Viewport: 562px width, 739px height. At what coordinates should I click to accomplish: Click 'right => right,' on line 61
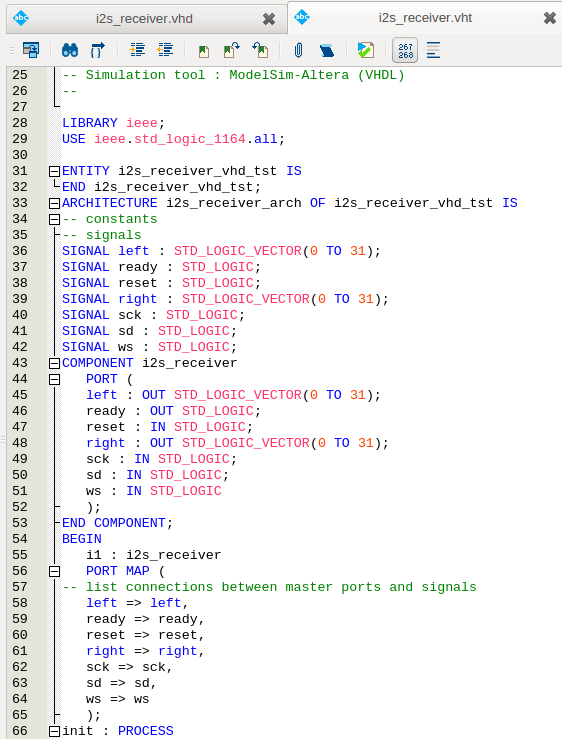click(x=145, y=651)
